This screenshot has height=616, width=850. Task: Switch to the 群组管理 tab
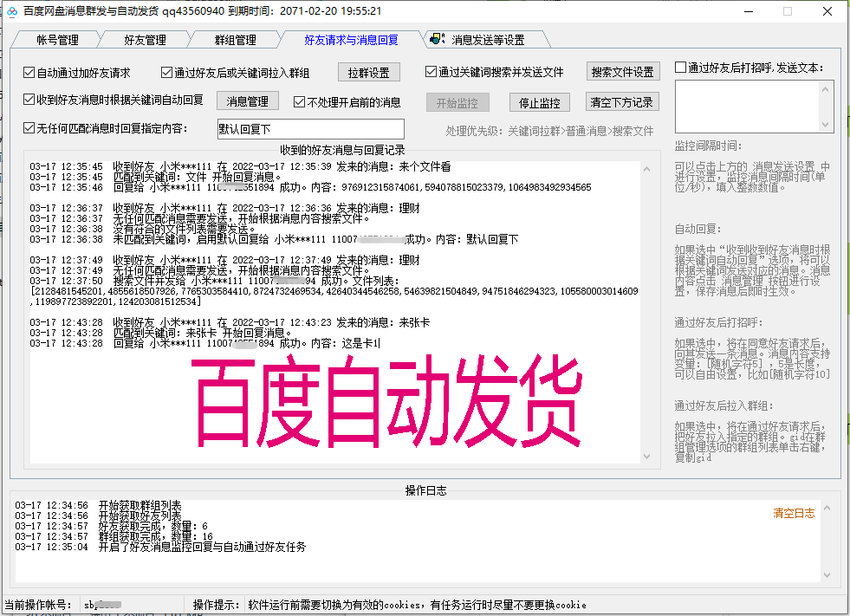pos(236,40)
